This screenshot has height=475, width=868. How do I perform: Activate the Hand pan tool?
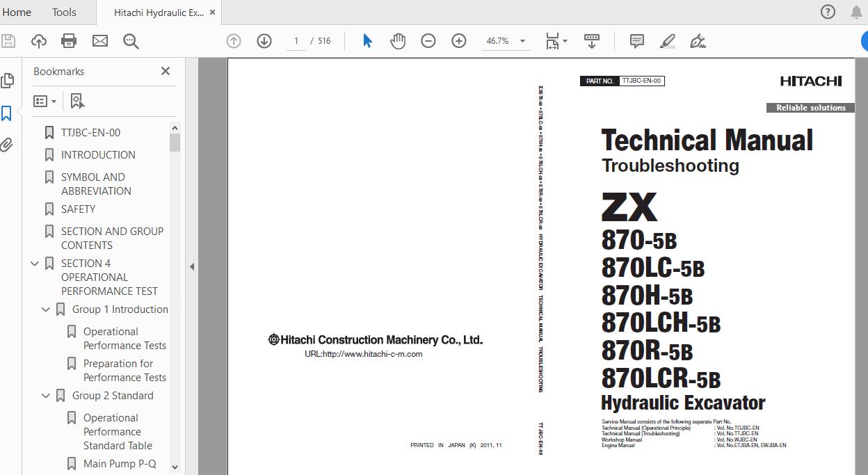click(x=398, y=41)
